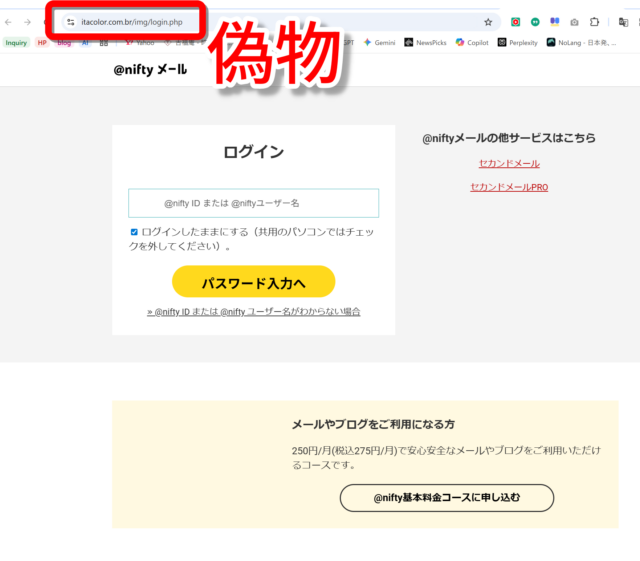This screenshot has height=561, width=640.
Task: Click the address bar URL itacolor.com.br
Action: [131, 22]
